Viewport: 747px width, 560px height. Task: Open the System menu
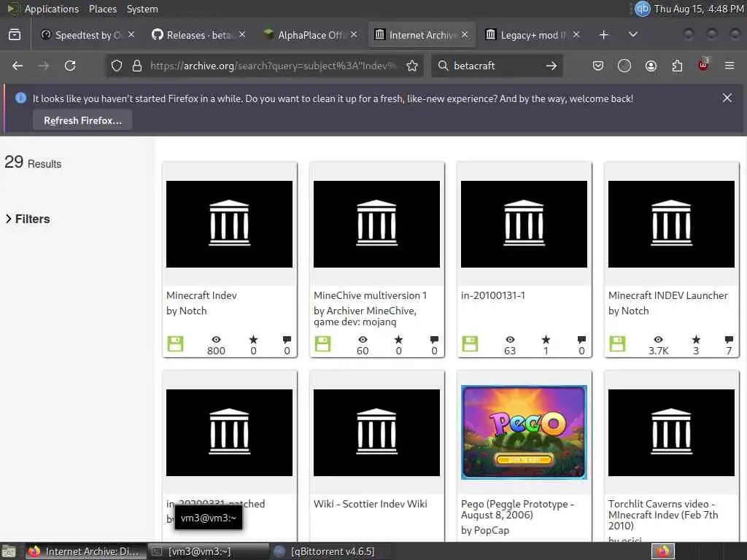(142, 9)
